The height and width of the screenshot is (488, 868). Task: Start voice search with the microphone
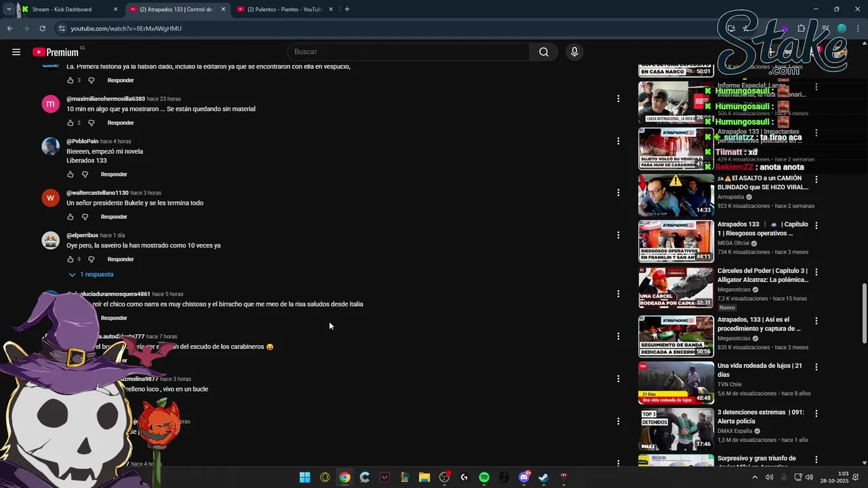click(574, 52)
